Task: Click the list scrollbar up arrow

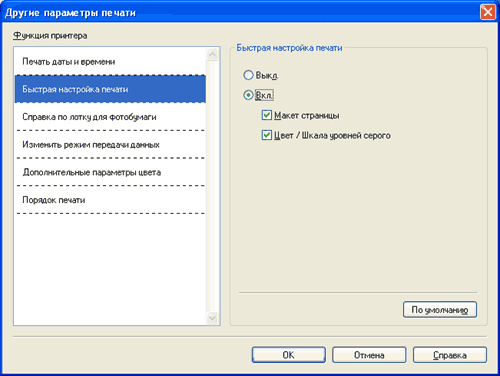Action: [x=212, y=54]
